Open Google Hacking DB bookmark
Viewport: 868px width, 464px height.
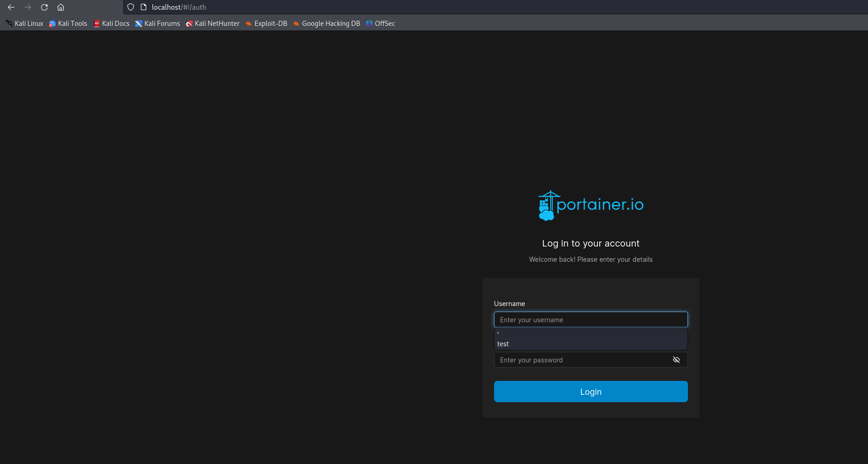pyautogui.click(x=326, y=24)
